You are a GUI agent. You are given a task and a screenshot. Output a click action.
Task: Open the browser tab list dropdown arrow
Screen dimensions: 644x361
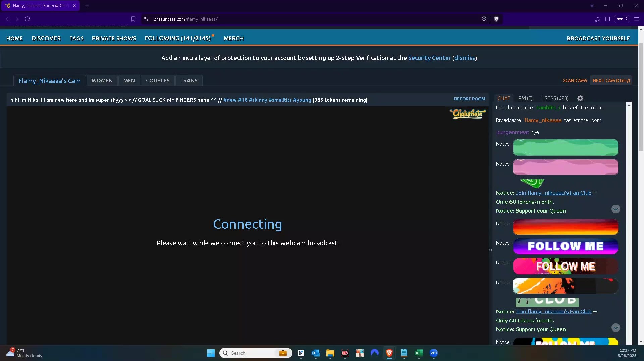point(592,6)
